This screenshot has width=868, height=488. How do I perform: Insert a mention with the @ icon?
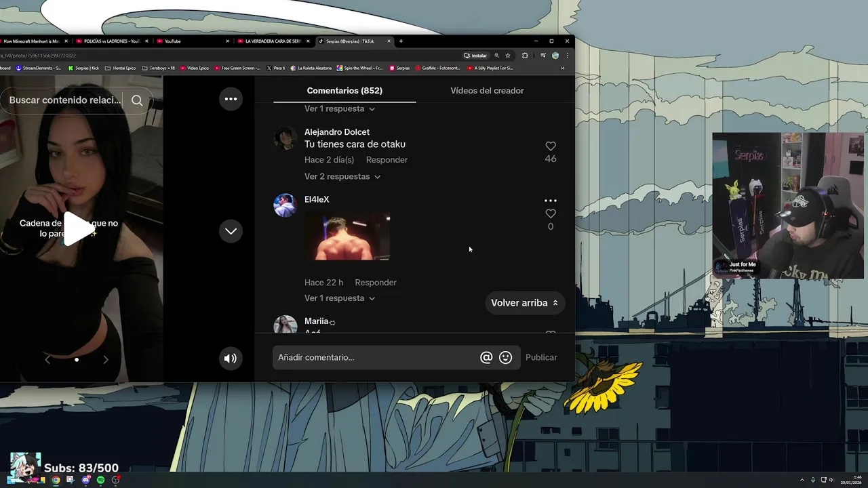[486, 358]
